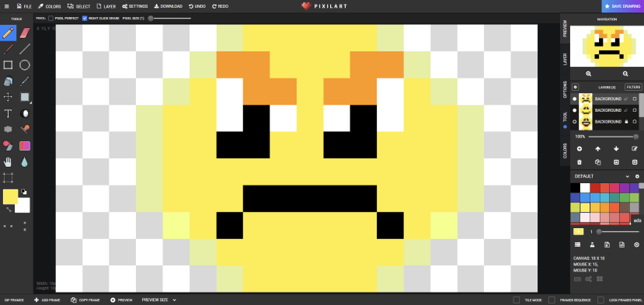Click the Download button
The height and width of the screenshot is (305, 644).
click(x=169, y=6)
